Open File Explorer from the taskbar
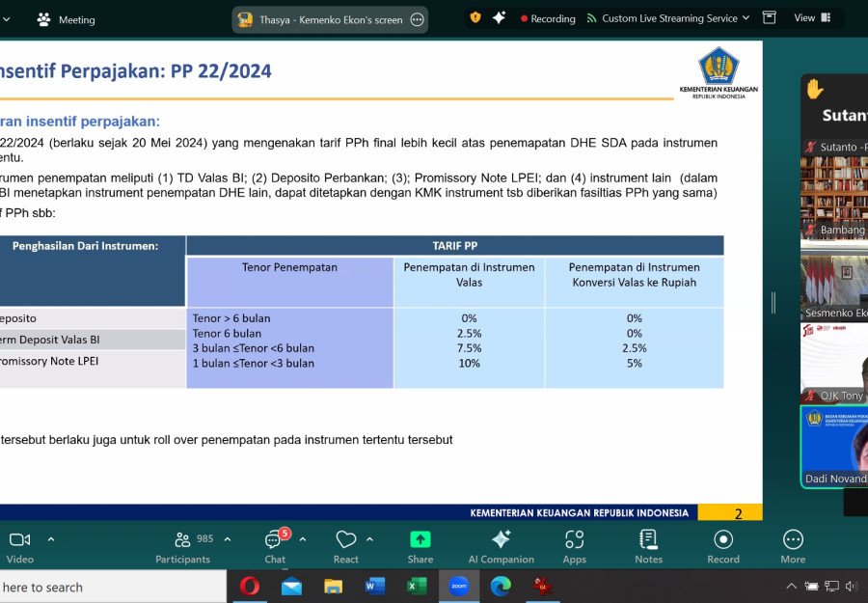Image resolution: width=868 pixels, height=603 pixels. coord(333,586)
